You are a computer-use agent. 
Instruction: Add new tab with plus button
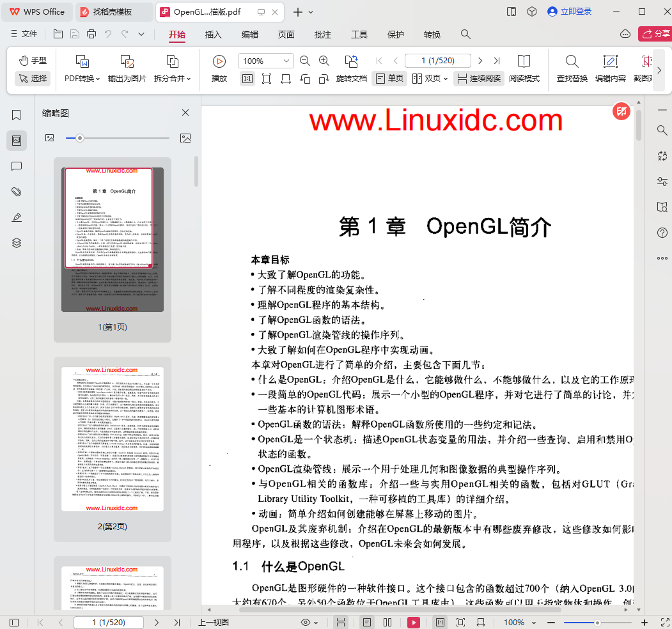click(297, 12)
